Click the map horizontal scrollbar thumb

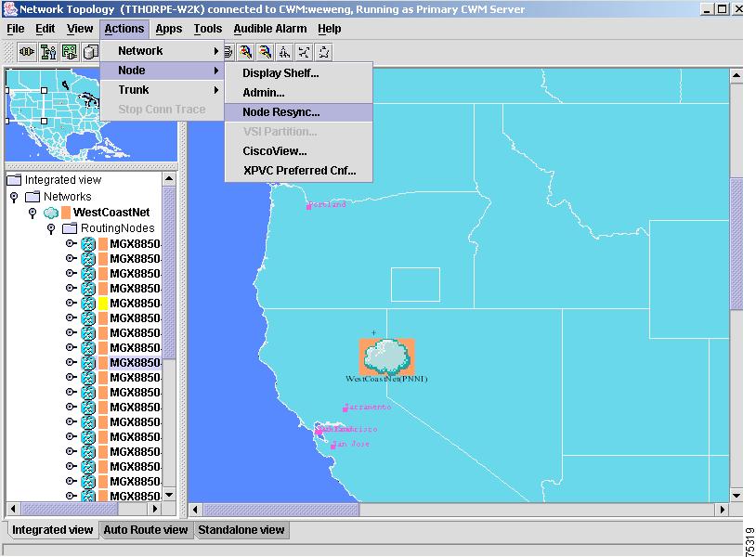[281, 510]
